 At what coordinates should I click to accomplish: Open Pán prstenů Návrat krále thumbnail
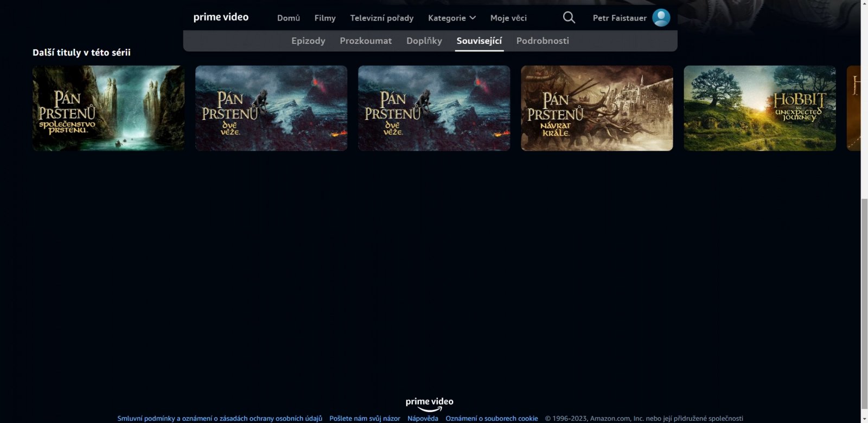pyautogui.click(x=597, y=108)
